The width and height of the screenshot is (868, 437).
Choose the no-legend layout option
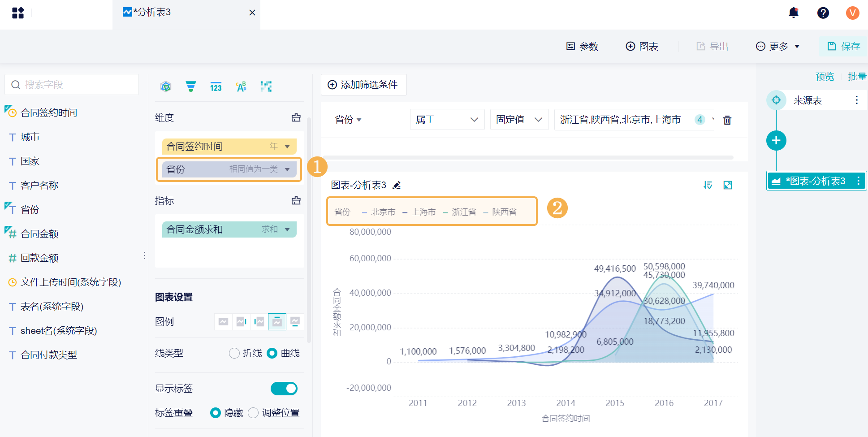click(223, 321)
